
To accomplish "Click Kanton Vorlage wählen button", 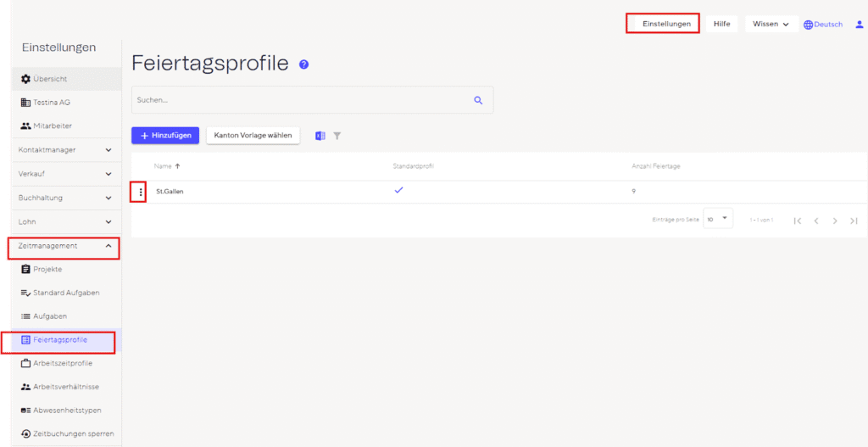I will tap(253, 136).
